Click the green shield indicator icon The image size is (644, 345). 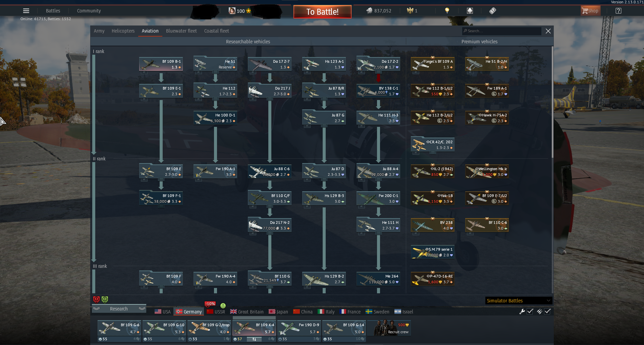105,299
